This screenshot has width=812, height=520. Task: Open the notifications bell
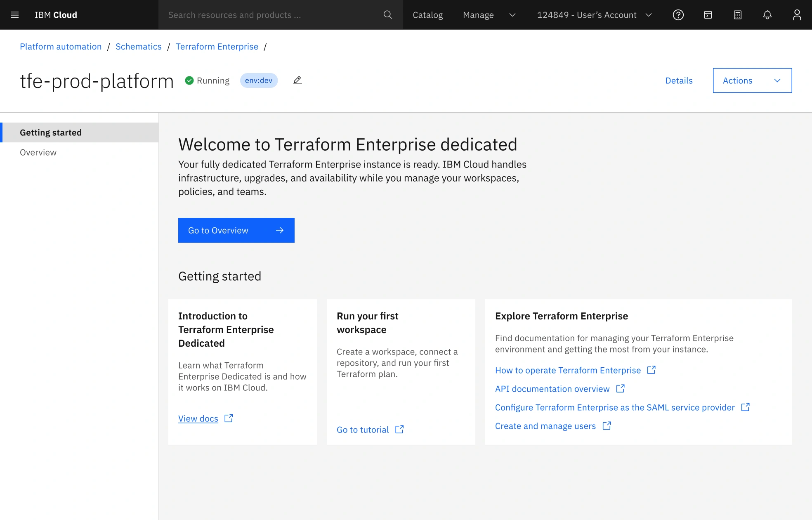coord(767,15)
